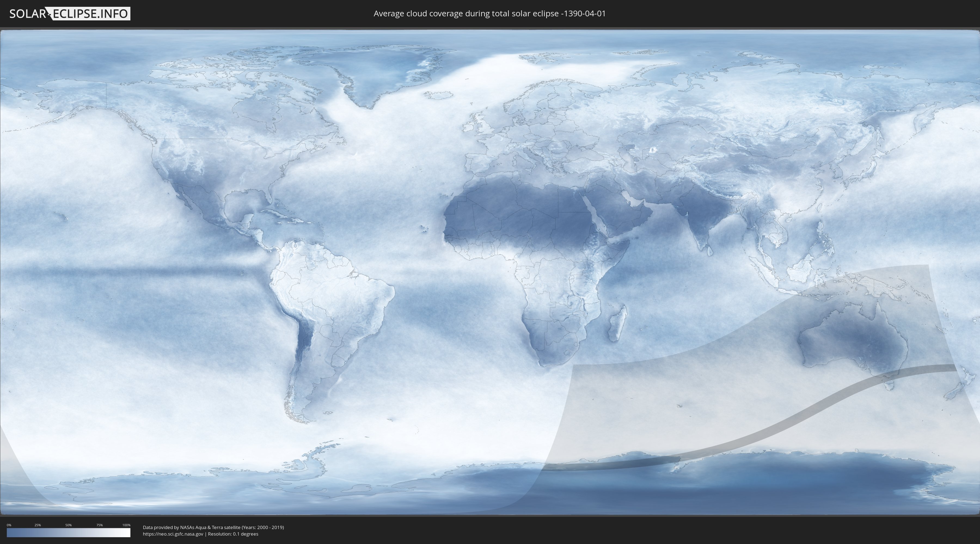Screen dimensions: 980x544
Task: Click the map title text at top
Action: [489, 14]
